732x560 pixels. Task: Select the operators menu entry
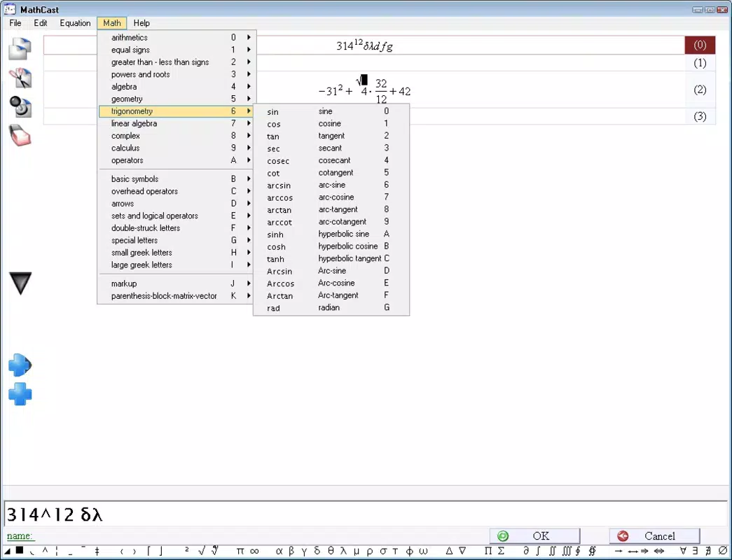(x=176, y=160)
